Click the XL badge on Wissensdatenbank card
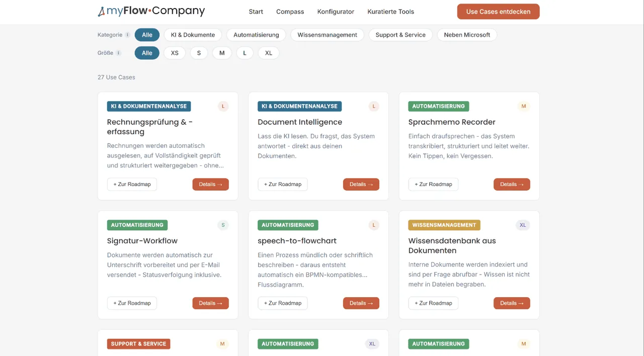This screenshot has width=644, height=356. (523, 225)
